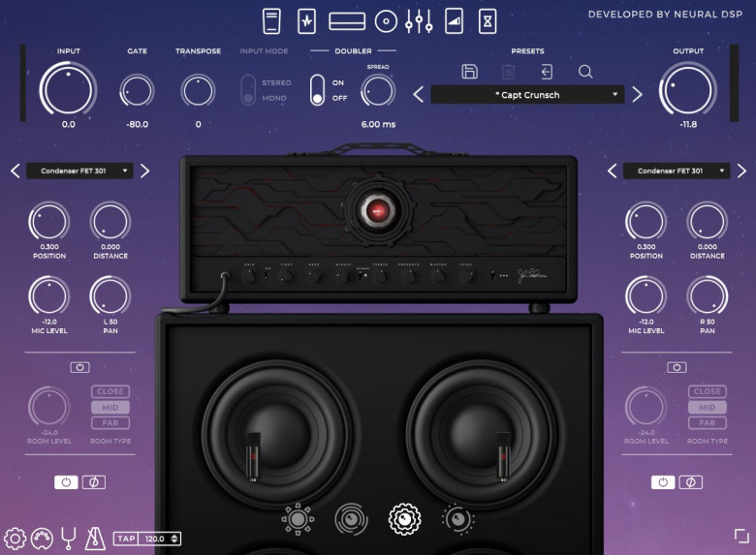Open plugin settings gear icon
This screenshot has width=756, height=555.
pos(15,539)
